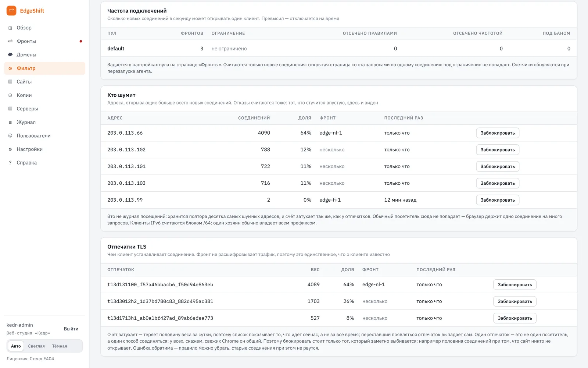Image resolution: width=588 pixels, height=368 pixels.
Task: Block address 203.0.113.99
Action: [498, 200]
